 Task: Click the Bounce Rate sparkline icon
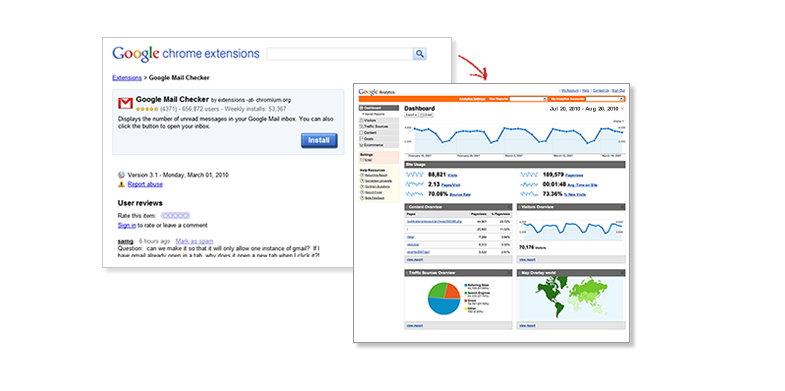tap(415, 194)
